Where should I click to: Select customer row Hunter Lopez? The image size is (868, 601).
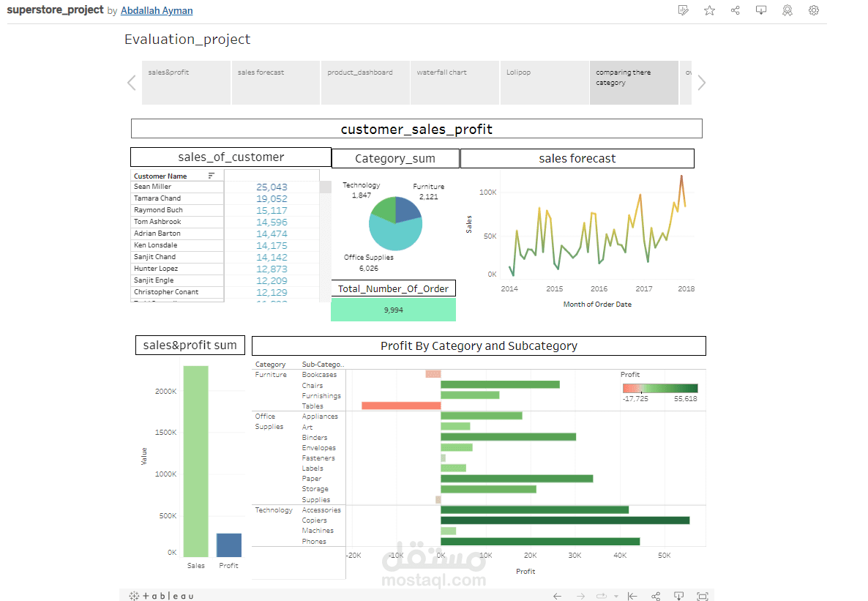coord(177,269)
